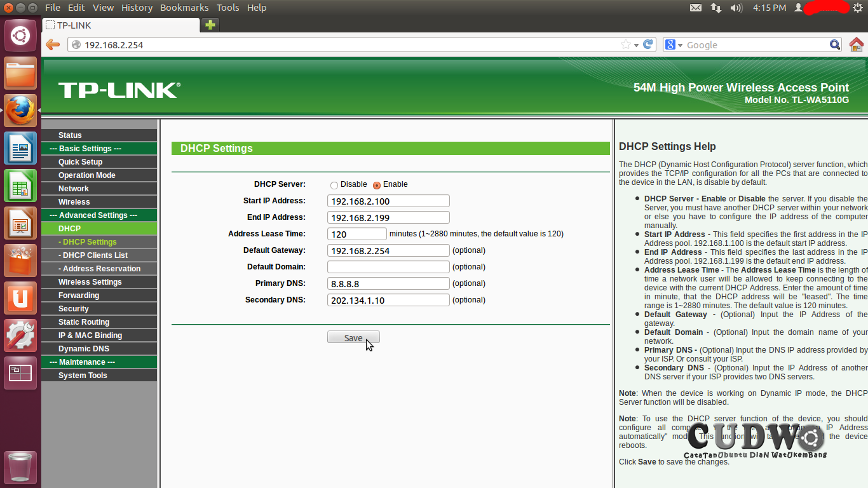The image size is (868, 488).
Task: Open the clock showing 4:15 PM
Action: click(x=769, y=8)
